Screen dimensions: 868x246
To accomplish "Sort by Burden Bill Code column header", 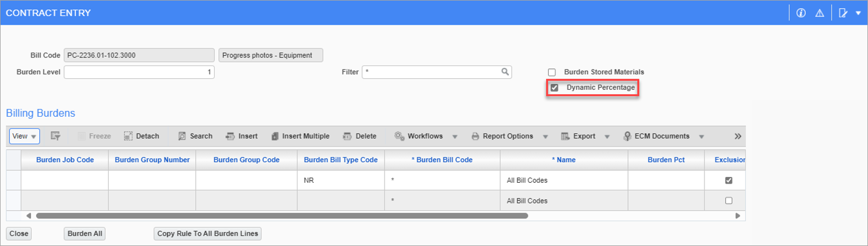I will coord(442,160).
